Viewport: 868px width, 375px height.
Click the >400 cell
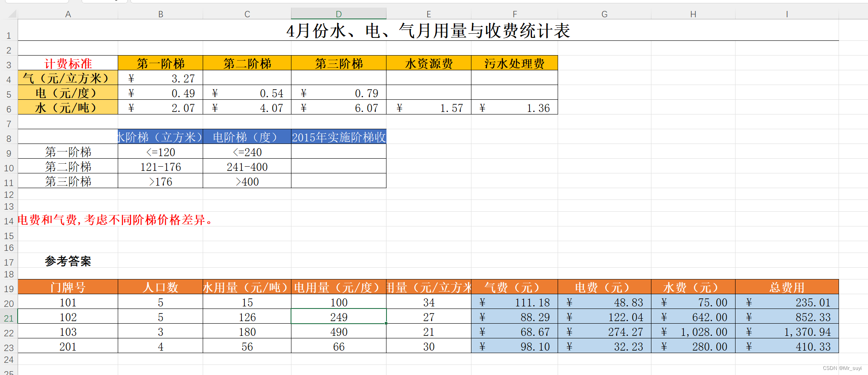[247, 181]
